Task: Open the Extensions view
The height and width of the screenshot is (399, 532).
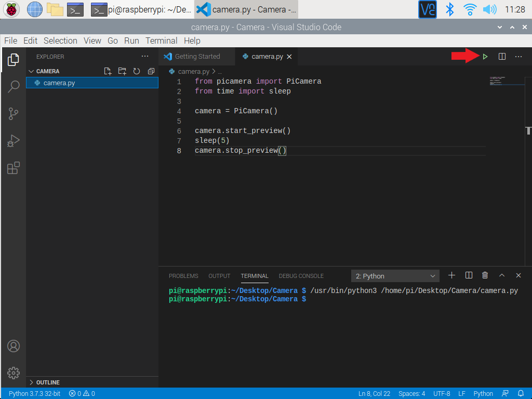Action: pyautogui.click(x=14, y=168)
